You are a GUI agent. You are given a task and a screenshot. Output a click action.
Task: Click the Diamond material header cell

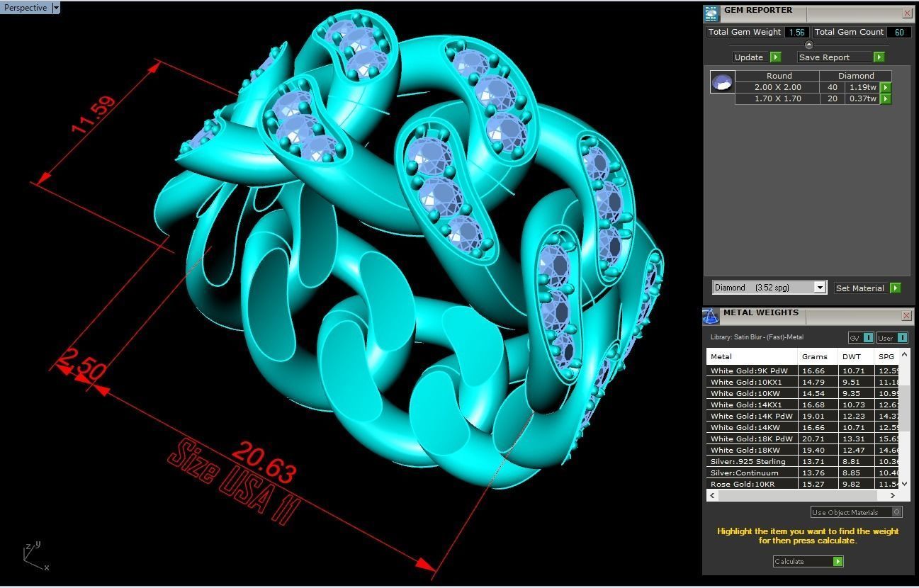pos(856,76)
